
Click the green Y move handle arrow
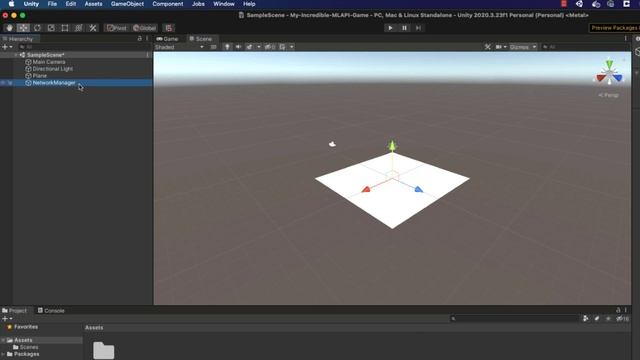pos(392,146)
